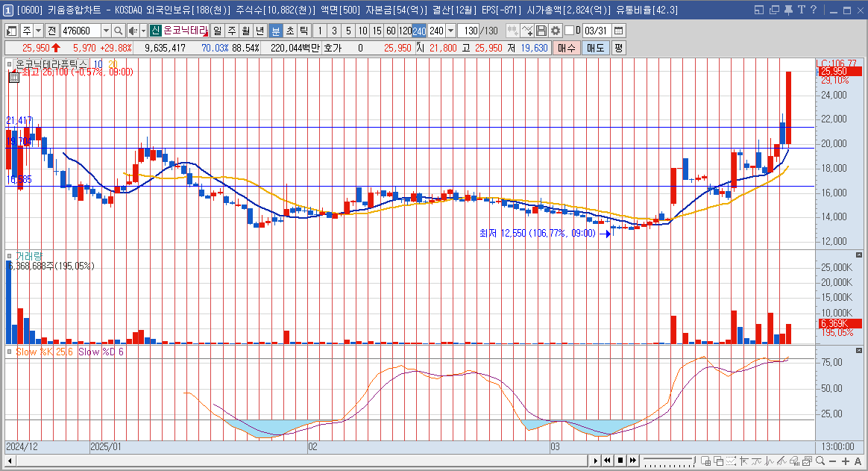Open the 240 interval dropdown arrow
This screenshot has width=868, height=471.
tap(450, 31)
